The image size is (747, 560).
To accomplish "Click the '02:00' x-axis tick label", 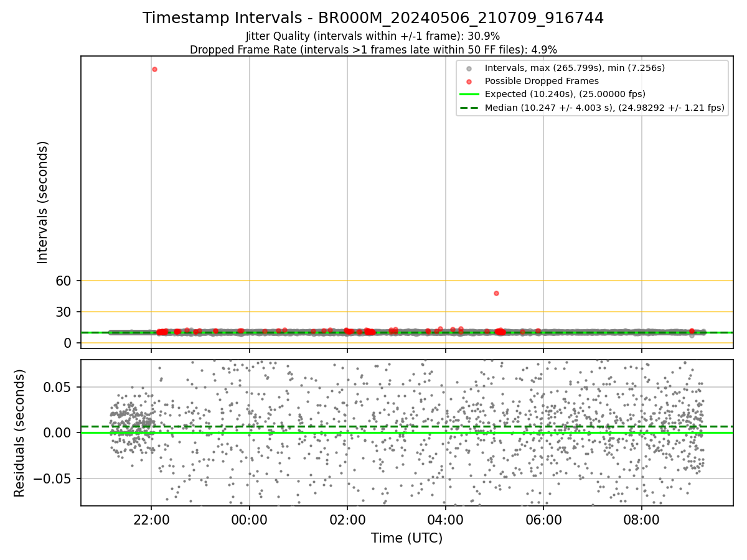I will (347, 520).
